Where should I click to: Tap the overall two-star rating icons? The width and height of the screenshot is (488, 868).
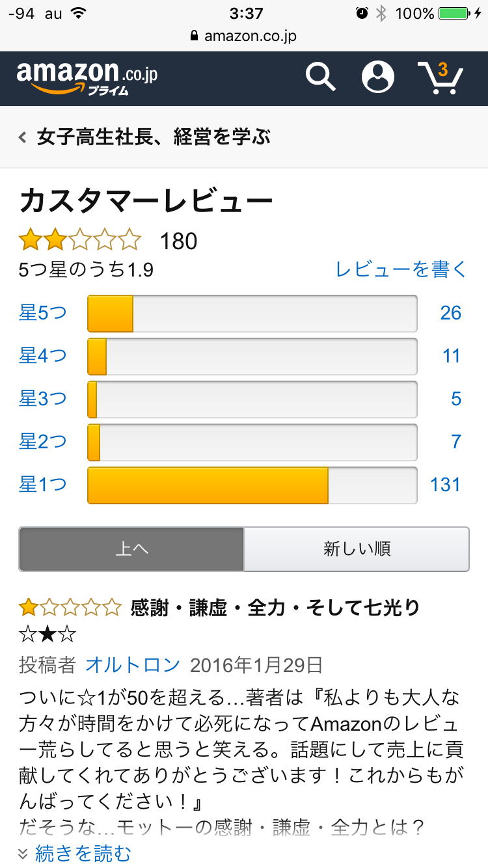79,240
